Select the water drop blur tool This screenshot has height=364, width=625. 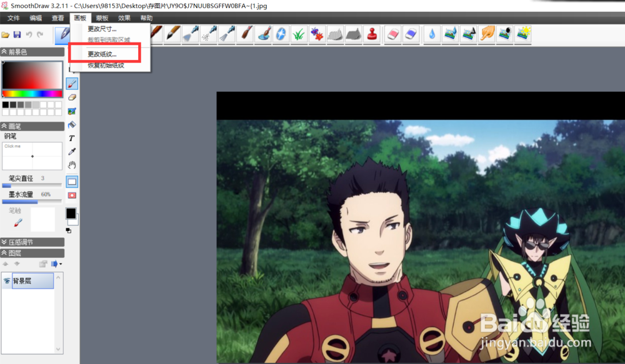tap(432, 34)
